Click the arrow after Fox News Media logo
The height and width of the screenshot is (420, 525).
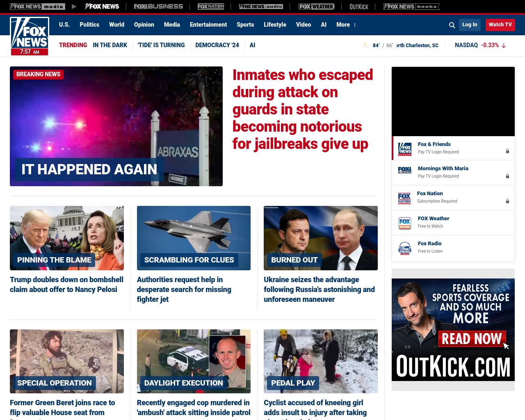[x=74, y=7]
